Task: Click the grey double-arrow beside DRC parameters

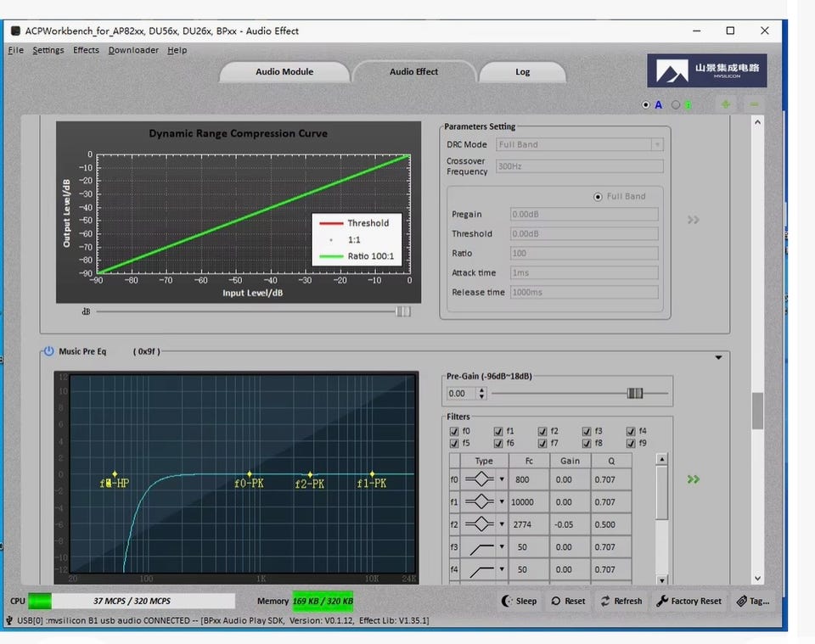Action: click(x=694, y=220)
